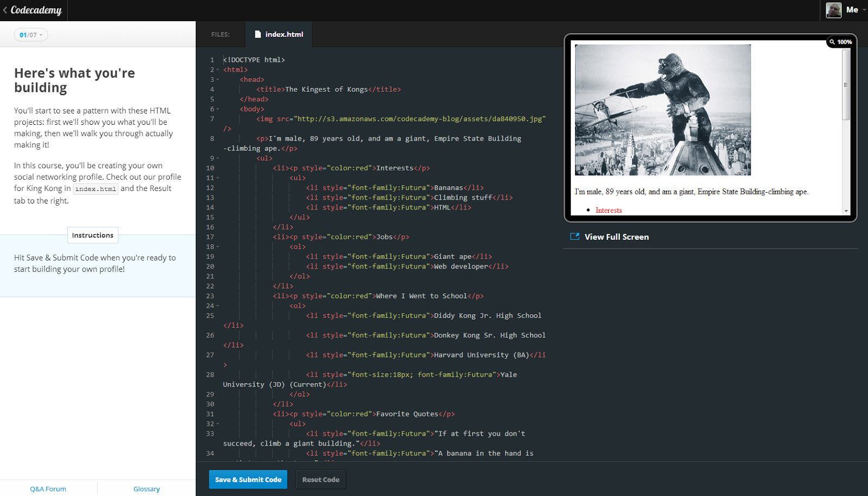
Task: Collapse the head section on line 3
Action: (216, 79)
